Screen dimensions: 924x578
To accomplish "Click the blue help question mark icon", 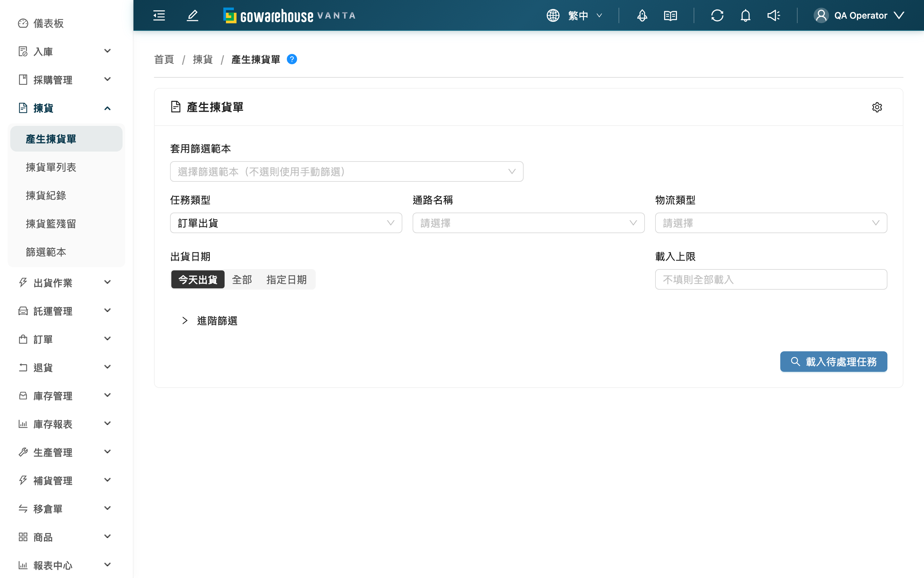I will [x=292, y=59].
